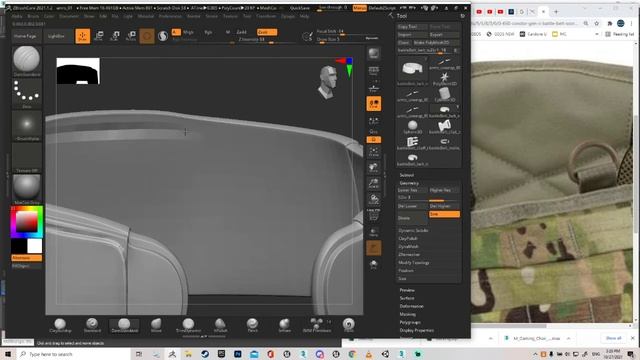Viewport: 640px width, 360px height.
Task: Switch to Rotate transform mode
Action: [x=131, y=36]
